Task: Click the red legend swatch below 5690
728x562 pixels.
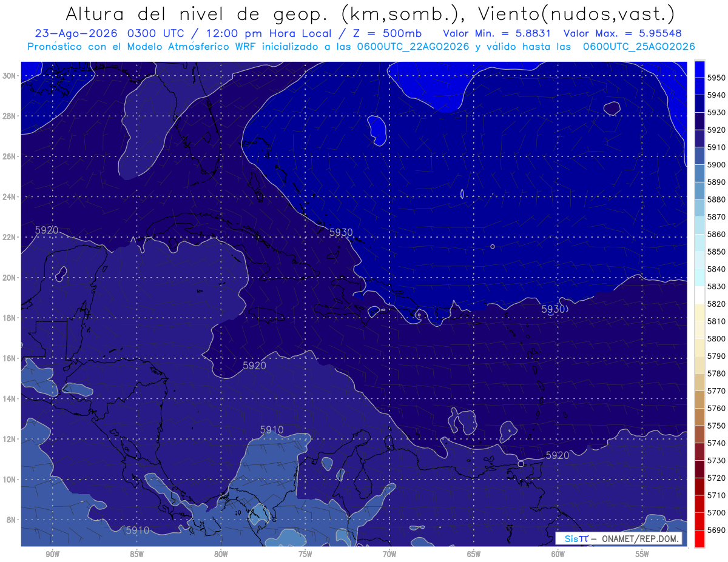Action: click(x=699, y=538)
